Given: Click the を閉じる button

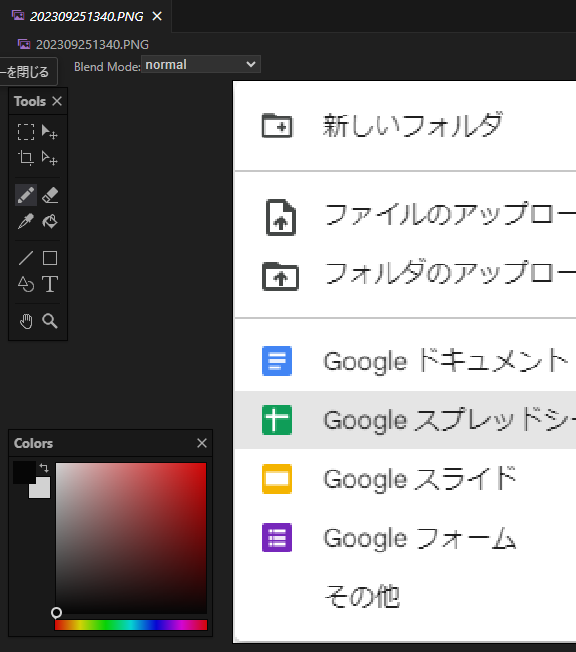Looking at the screenshot, I should [x=27, y=72].
